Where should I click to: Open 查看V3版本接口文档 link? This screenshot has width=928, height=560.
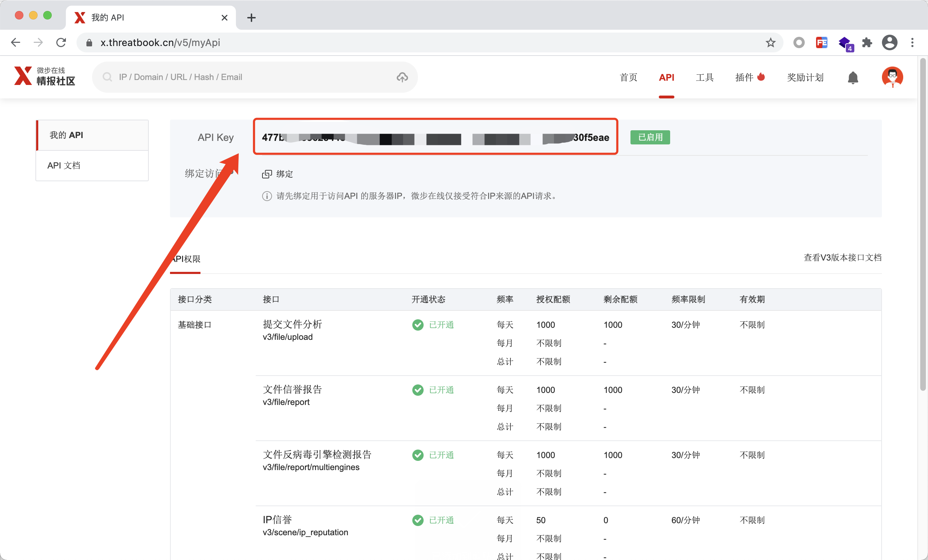[843, 258]
